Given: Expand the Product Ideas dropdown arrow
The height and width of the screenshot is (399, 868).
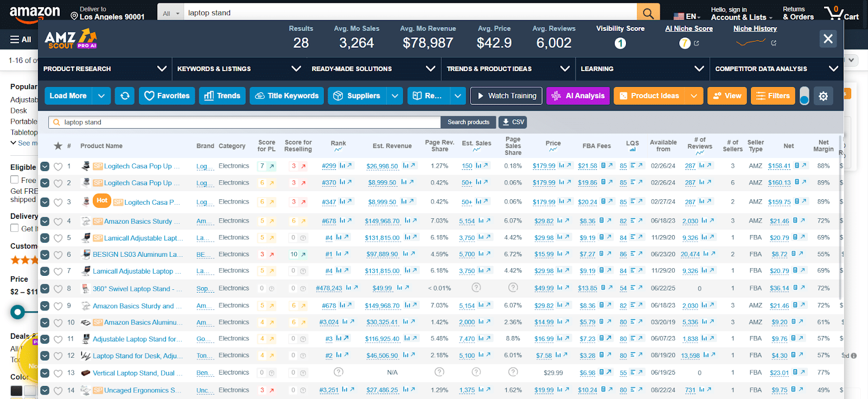Looking at the screenshot, I should click(694, 96).
